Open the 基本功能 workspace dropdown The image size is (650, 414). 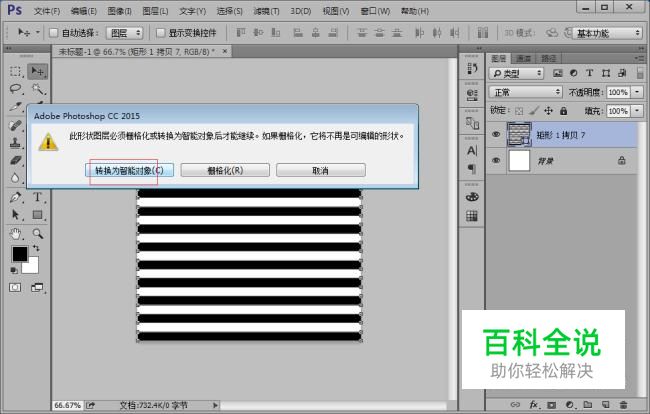(608, 33)
